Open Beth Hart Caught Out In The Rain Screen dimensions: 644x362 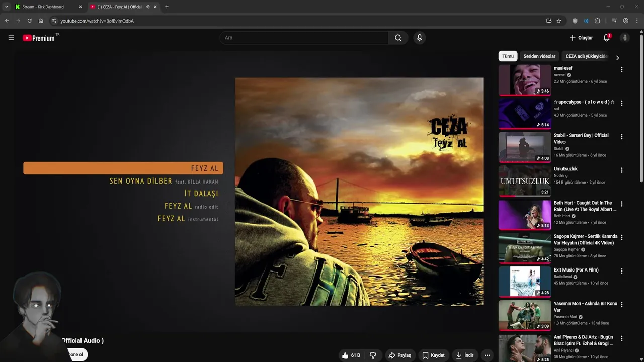[585, 206]
